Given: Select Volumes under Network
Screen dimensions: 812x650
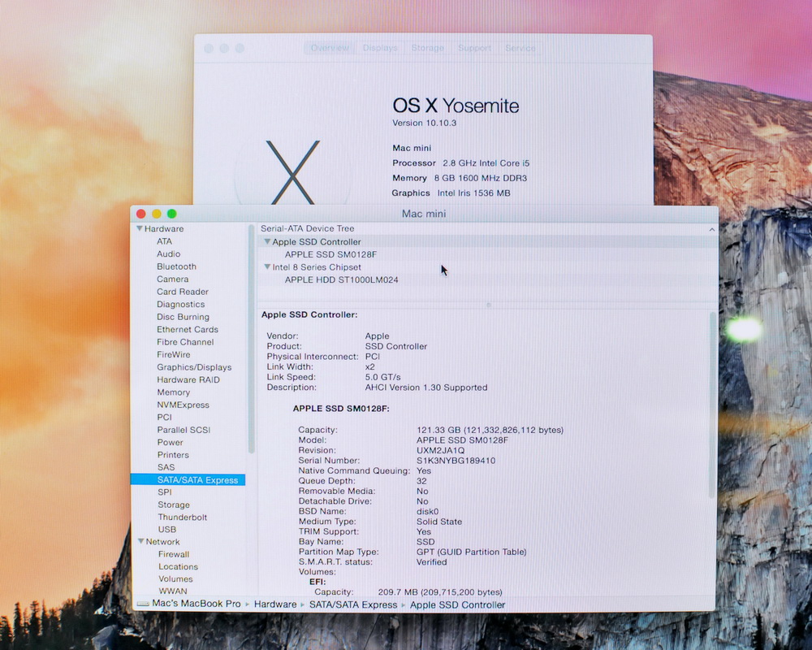Looking at the screenshot, I should click(175, 579).
